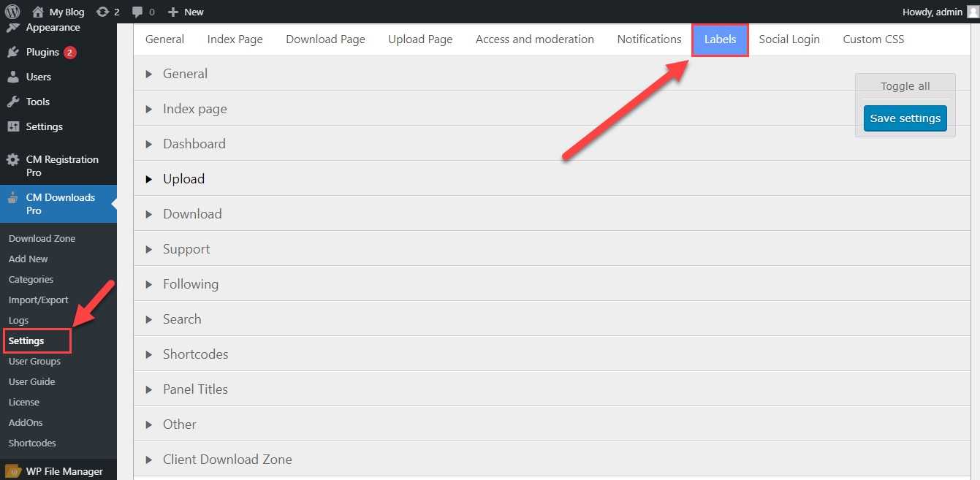Image resolution: width=980 pixels, height=480 pixels.
Task: Open AddOns submenu item
Action: pos(26,422)
